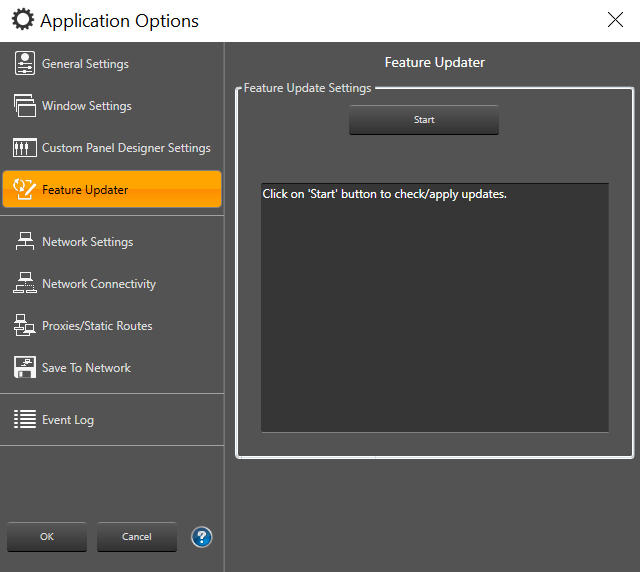The width and height of the screenshot is (640, 572).
Task: Start the feature update check
Action: [x=424, y=120]
